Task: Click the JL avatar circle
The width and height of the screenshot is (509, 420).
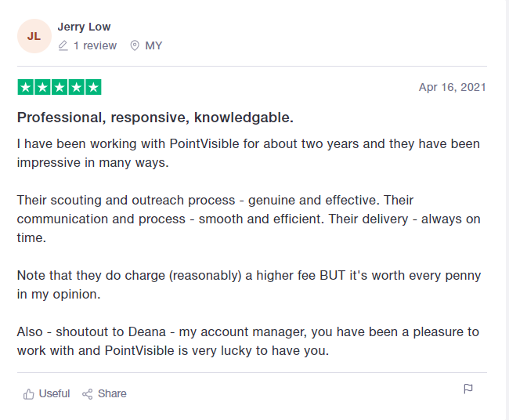Action: tap(34, 36)
